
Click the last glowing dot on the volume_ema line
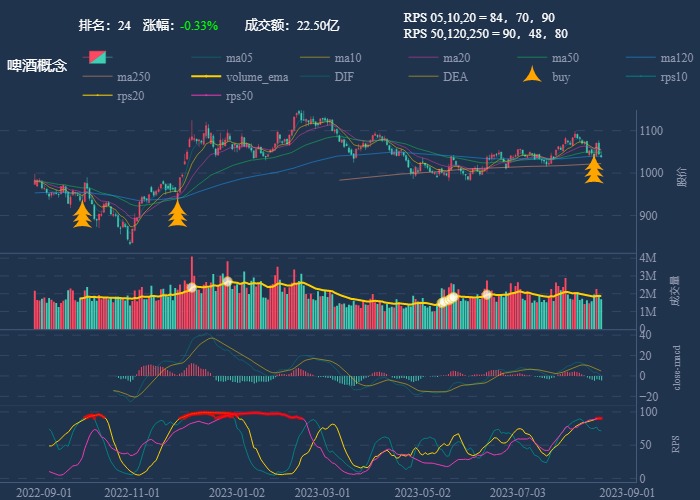click(487, 294)
